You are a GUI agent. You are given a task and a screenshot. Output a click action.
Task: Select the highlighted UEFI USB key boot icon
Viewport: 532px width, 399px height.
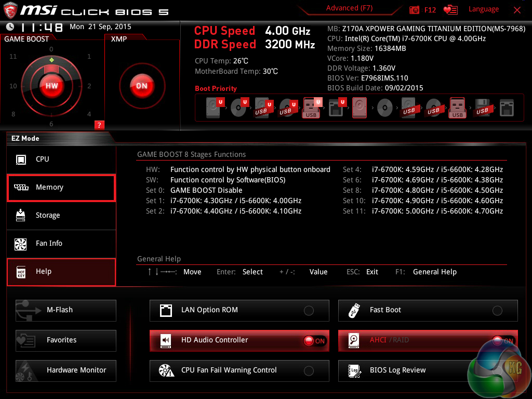312,108
